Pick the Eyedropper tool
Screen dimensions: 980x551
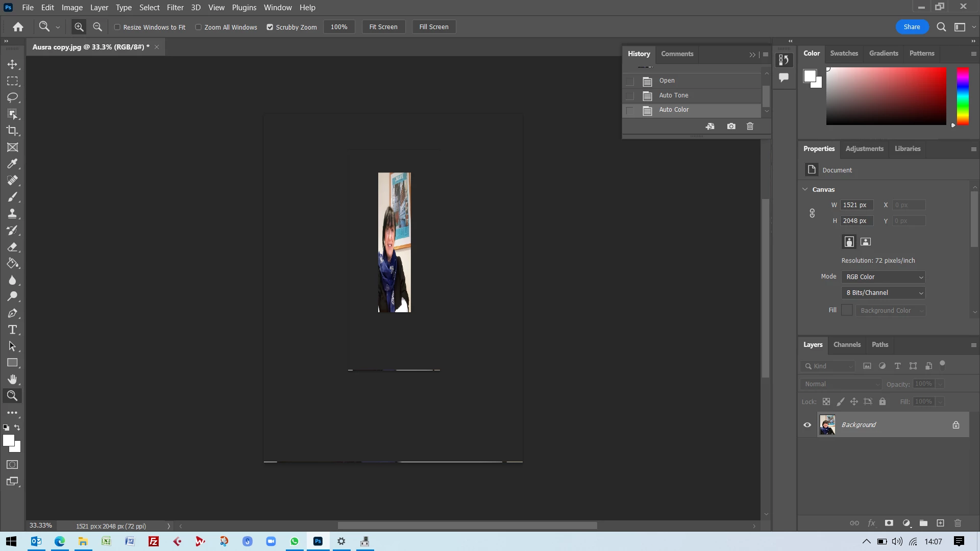tap(12, 164)
